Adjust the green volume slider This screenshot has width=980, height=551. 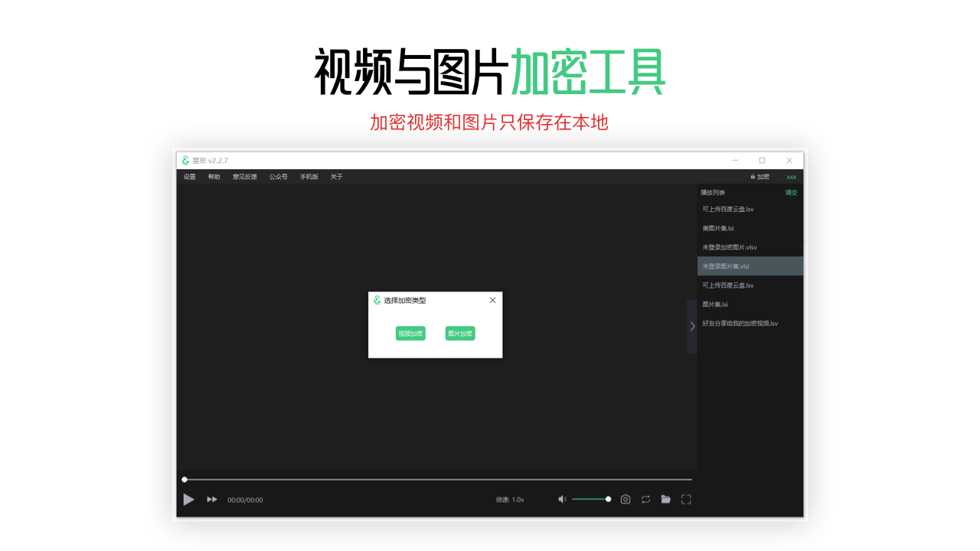(591, 499)
